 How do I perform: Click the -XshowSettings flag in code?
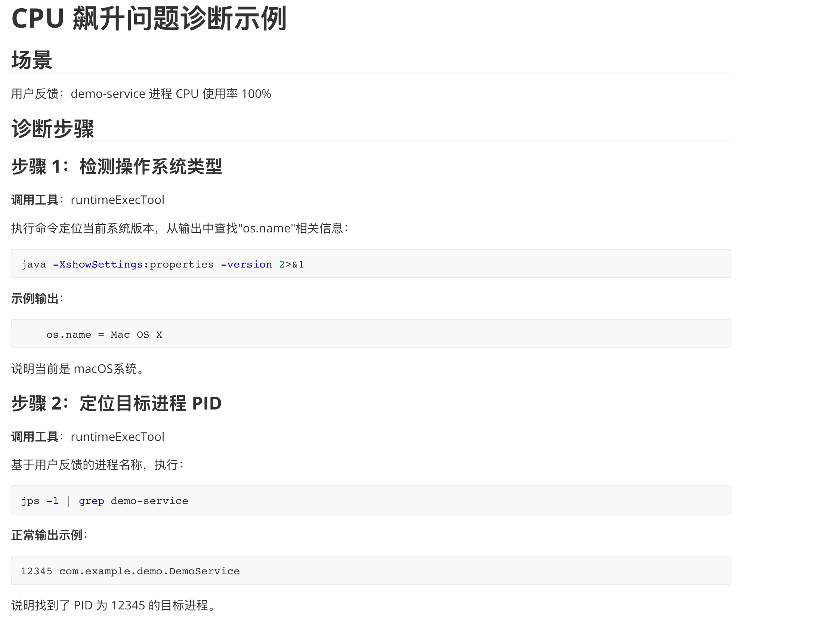coord(98,265)
